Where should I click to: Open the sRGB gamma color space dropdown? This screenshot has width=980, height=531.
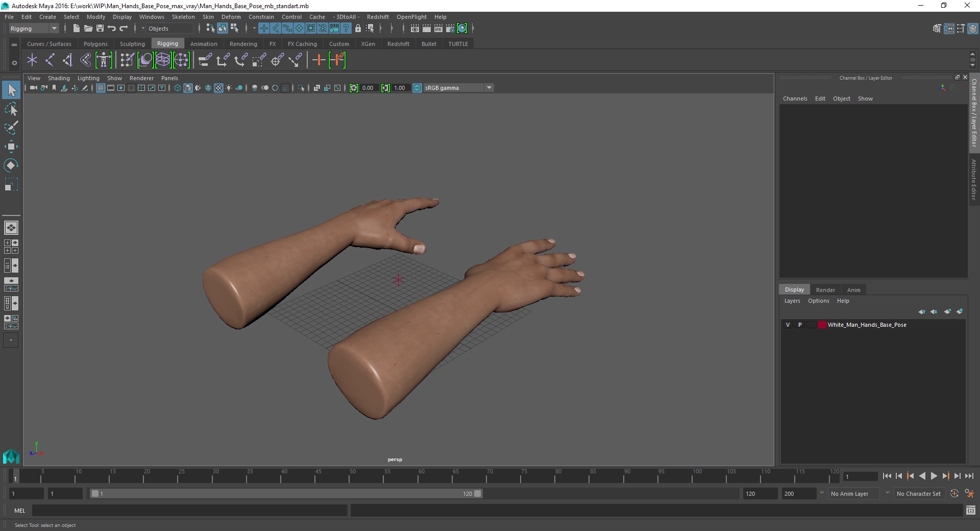pos(458,88)
